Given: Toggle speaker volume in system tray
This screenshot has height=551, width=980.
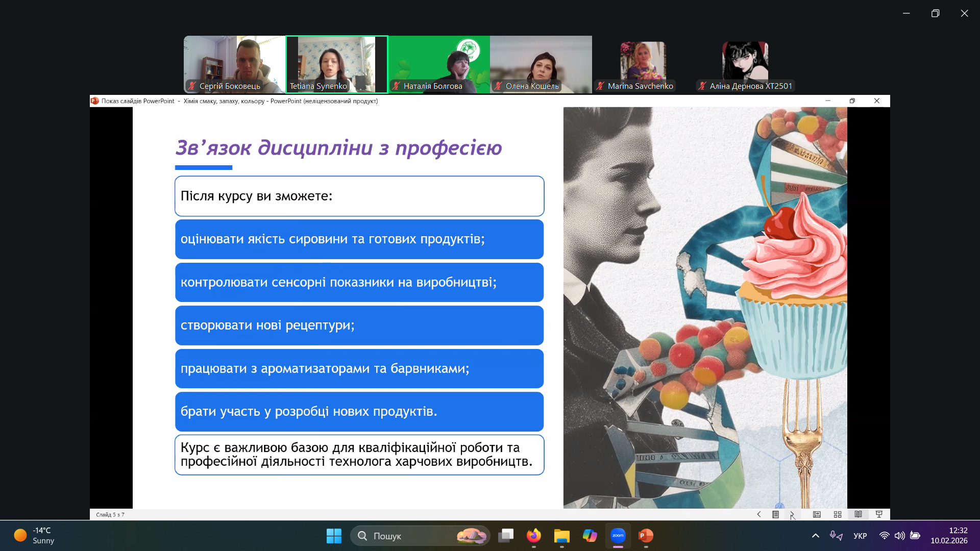Looking at the screenshot, I should (x=899, y=536).
